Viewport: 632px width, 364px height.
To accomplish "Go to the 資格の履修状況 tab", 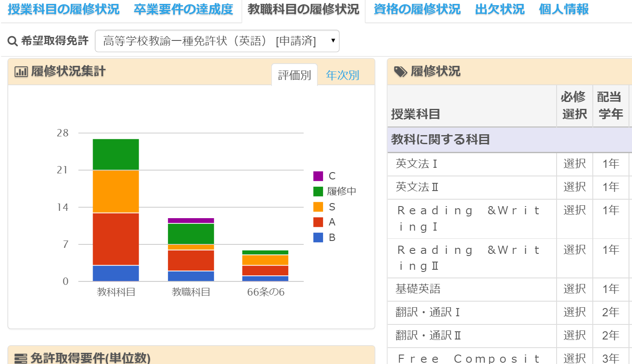I will coord(417,9).
